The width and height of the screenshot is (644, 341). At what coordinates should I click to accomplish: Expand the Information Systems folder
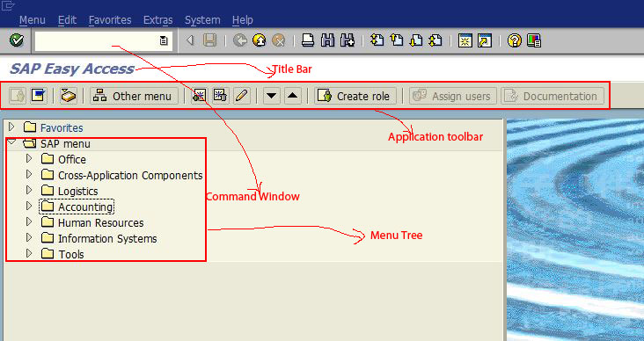[29, 237]
